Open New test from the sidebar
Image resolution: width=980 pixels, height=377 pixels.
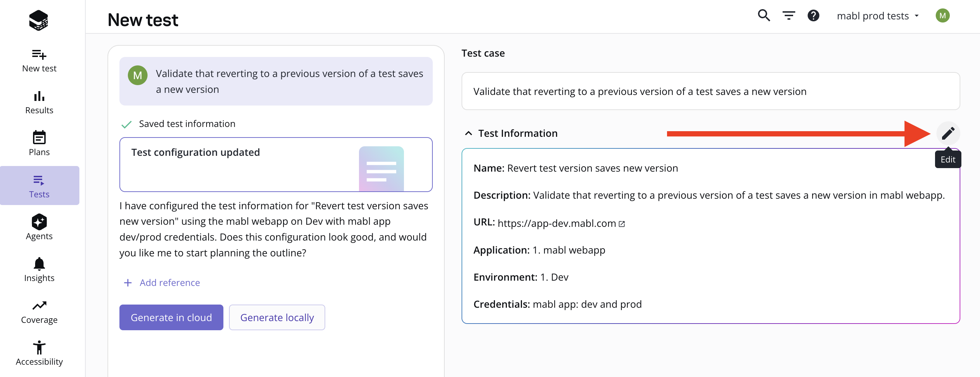(x=39, y=60)
